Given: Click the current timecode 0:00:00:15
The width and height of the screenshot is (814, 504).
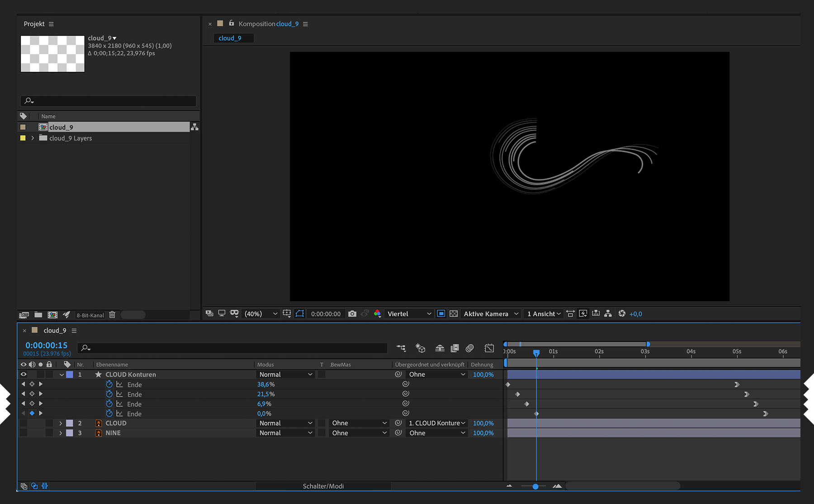Looking at the screenshot, I should tap(46, 345).
